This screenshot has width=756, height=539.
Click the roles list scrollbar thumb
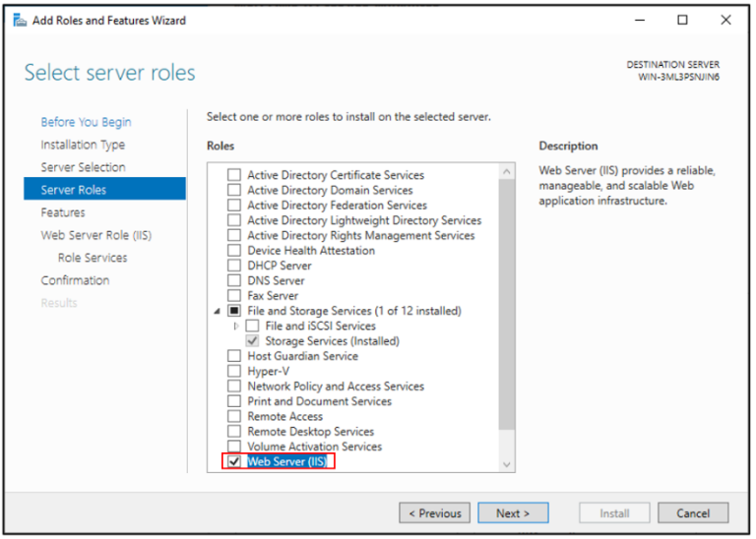tap(506, 305)
